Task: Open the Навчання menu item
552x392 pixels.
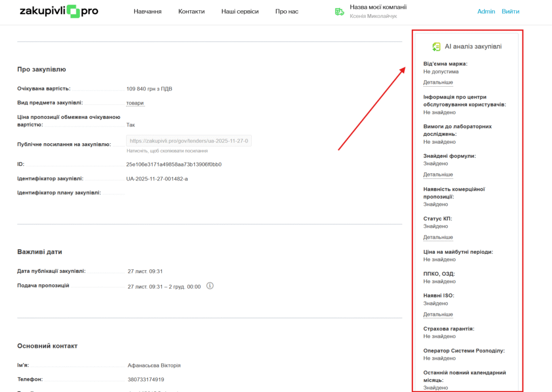Action: click(147, 11)
